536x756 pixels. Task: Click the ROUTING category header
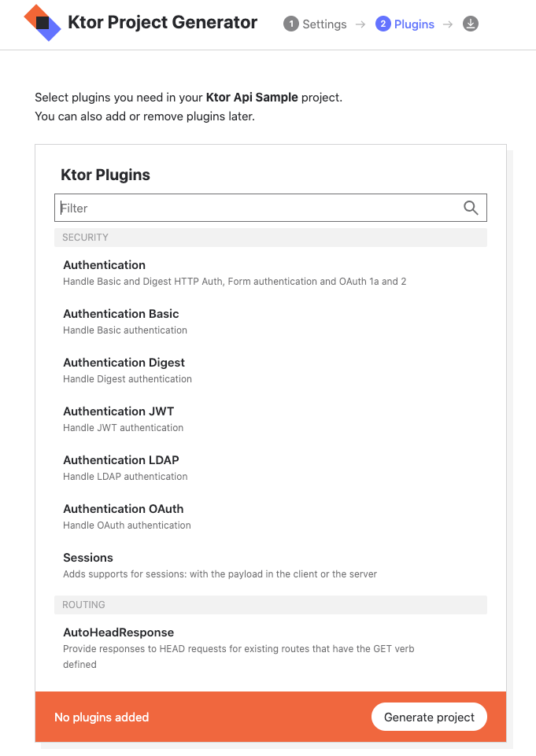(x=83, y=605)
